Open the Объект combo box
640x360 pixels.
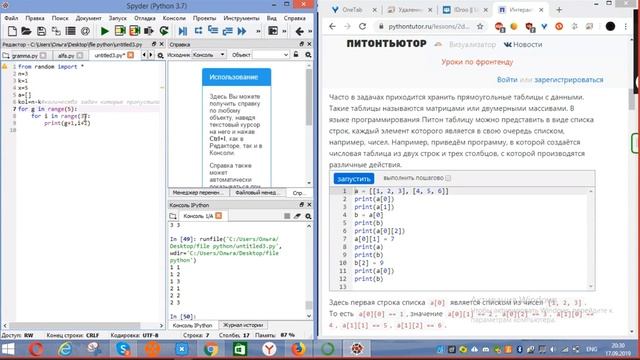(271, 55)
